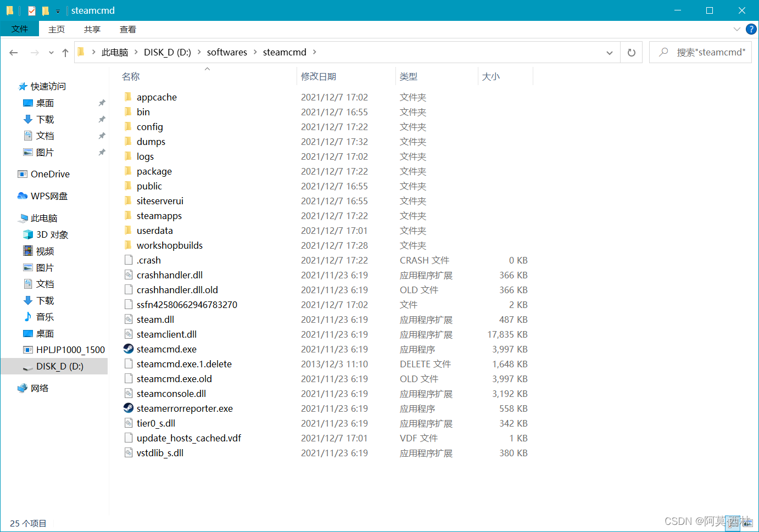Click the crashhandler.dll file icon
Screen dimensions: 759x532
[129, 275]
